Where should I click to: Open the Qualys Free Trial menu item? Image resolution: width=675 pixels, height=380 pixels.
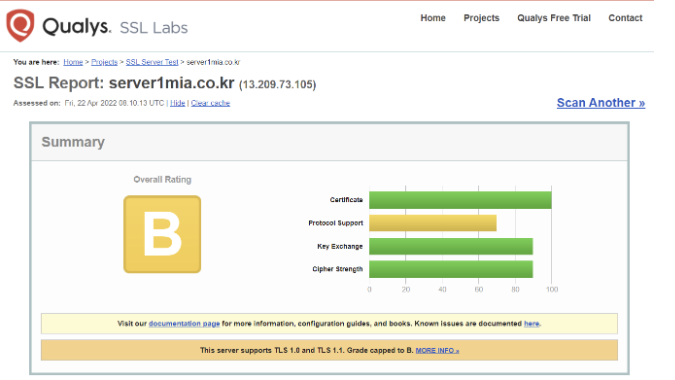click(554, 18)
